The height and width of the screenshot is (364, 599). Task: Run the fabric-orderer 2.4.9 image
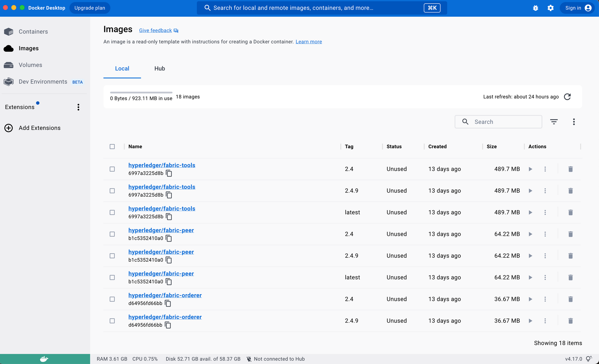[530, 321]
